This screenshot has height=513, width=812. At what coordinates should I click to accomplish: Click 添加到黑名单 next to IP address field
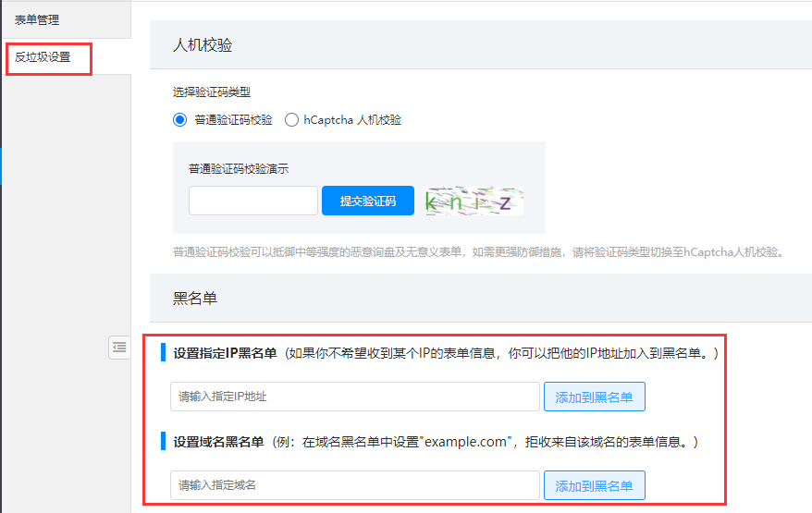click(x=594, y=397)
